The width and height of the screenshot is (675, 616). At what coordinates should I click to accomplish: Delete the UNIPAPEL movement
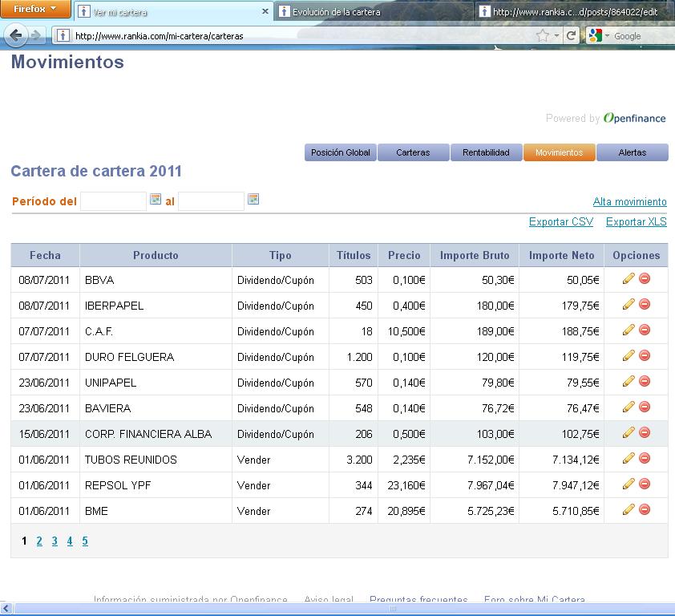[645, 381]
